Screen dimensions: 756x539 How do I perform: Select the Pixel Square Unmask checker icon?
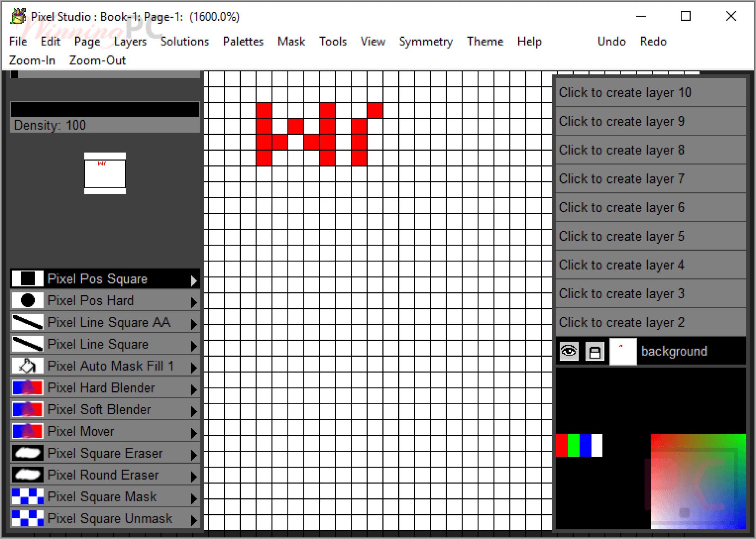click(27, 518)
